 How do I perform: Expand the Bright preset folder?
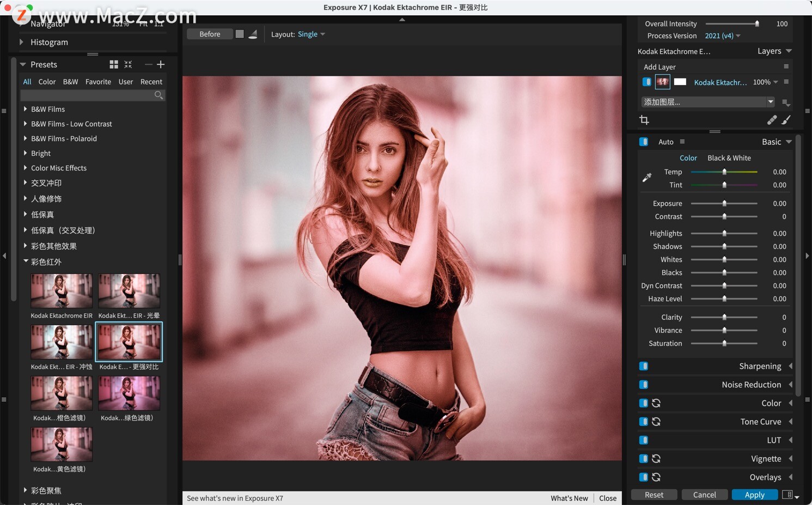coord(25,153)
